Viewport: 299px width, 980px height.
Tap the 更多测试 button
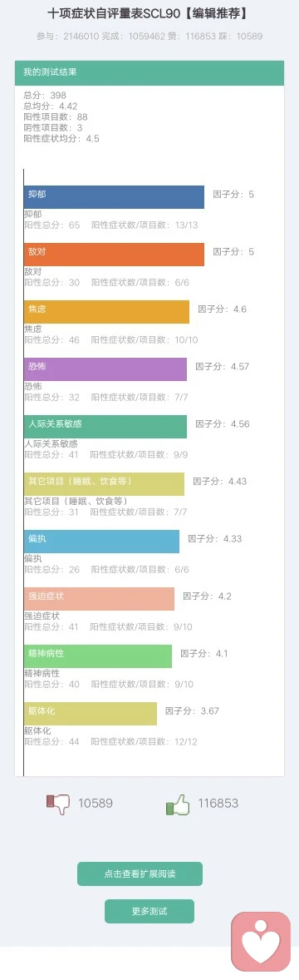(149, 911)
